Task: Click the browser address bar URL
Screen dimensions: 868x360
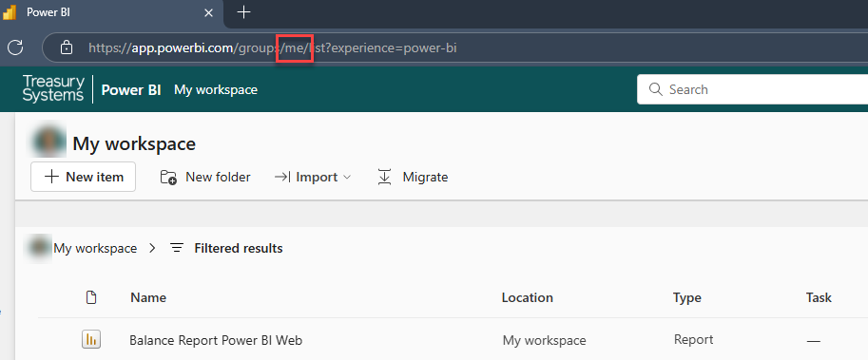Action: coord(272,48)
